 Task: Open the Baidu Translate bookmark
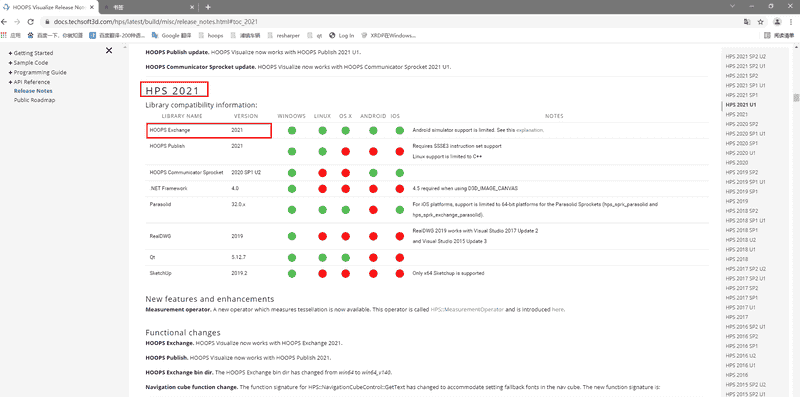click(x=117, y=36)
